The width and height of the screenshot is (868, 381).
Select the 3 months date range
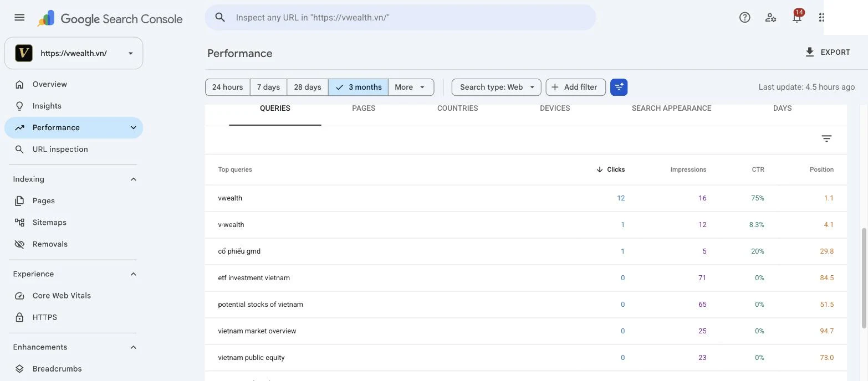pos(358,87)
